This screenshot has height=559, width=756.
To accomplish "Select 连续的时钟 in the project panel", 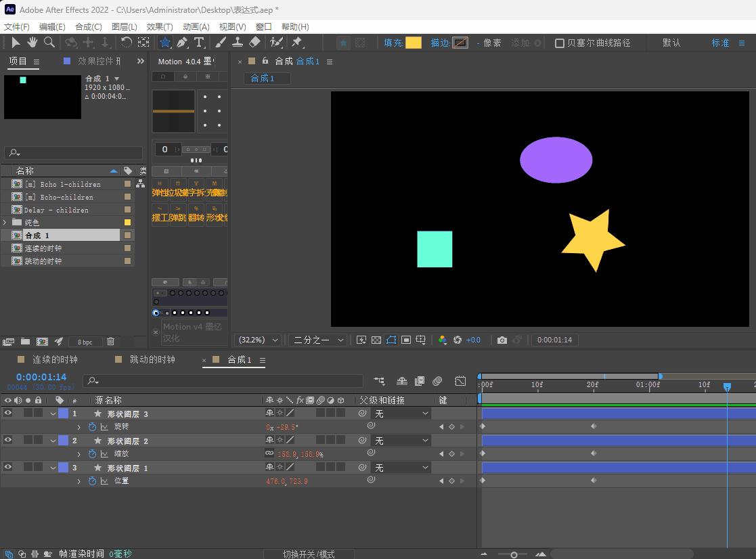I will pyautogui.click(x=43, y=248).
